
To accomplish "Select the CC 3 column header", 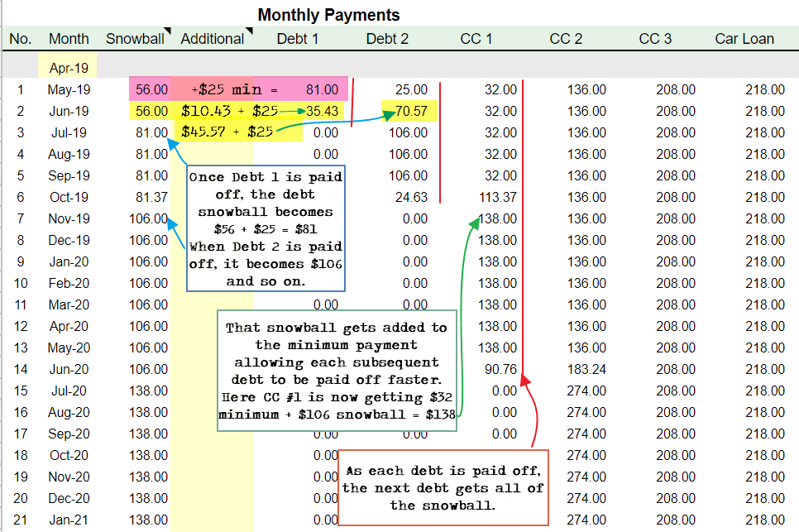I will pos(655,39).
